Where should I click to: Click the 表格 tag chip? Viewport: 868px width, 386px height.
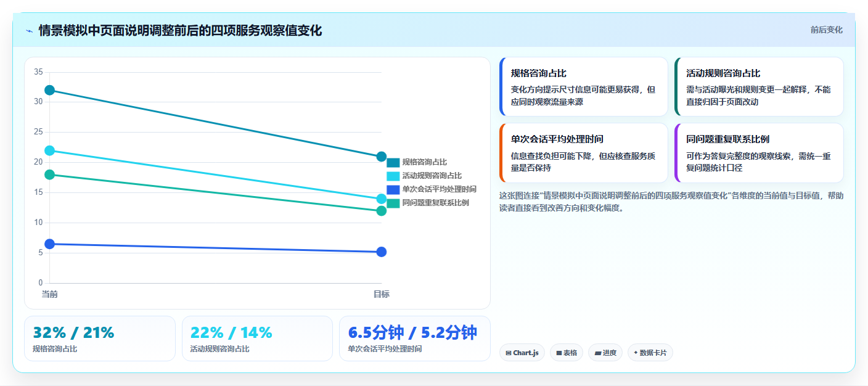(x=567, y=353)
